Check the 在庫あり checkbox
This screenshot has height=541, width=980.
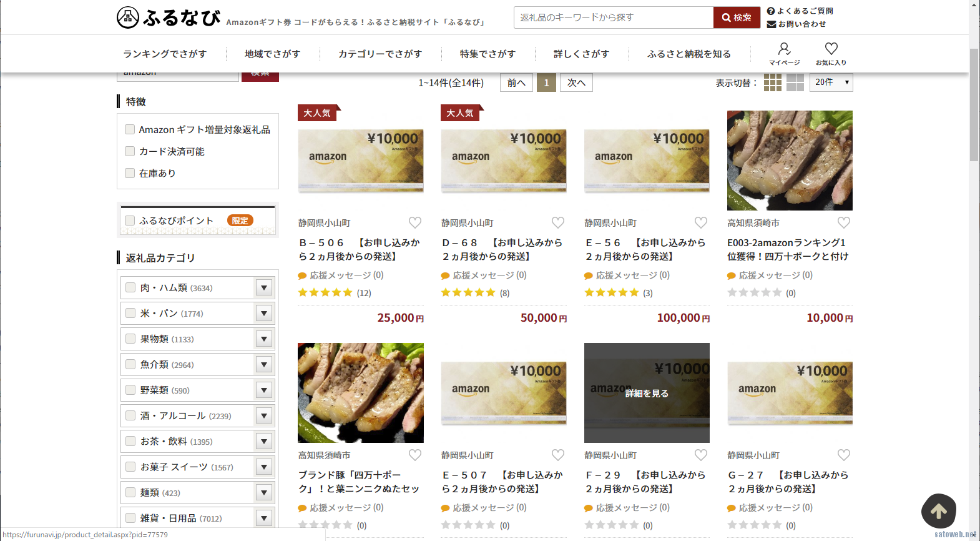point(130,173)
